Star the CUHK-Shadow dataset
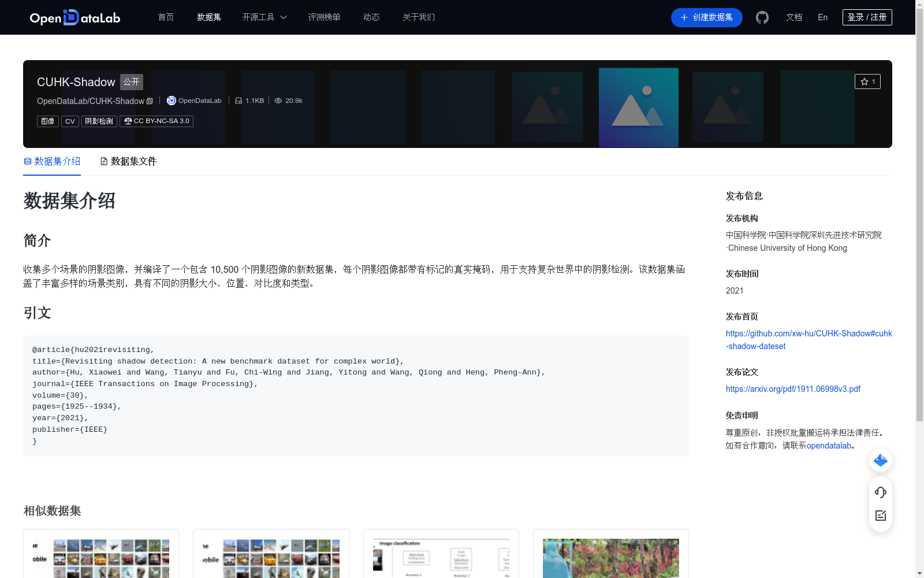924x578 pixels. click(x=867, y=81)
